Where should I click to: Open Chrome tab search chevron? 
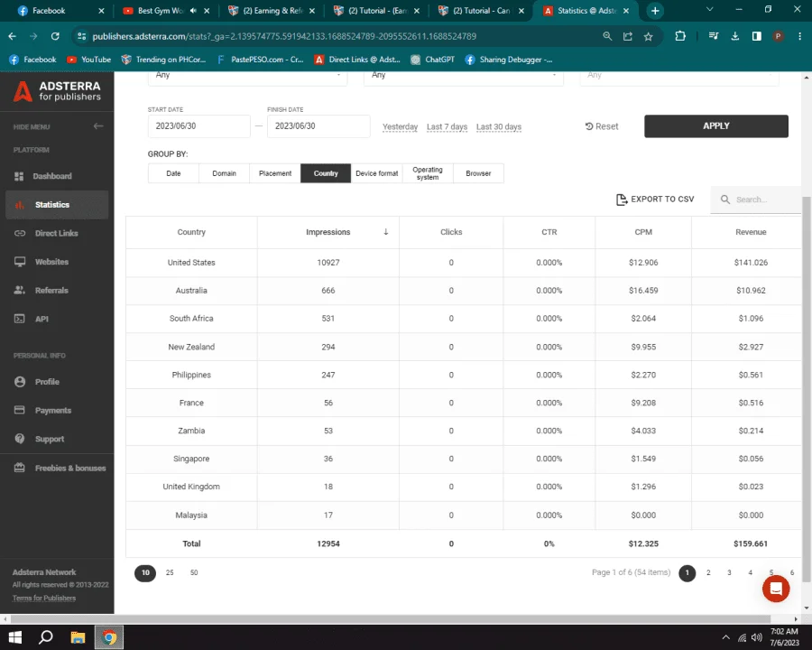(710, 9)
